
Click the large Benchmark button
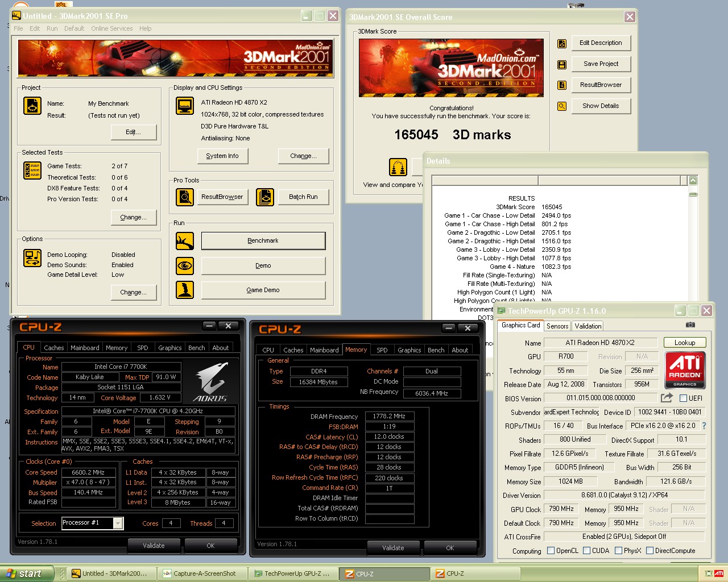263,241
